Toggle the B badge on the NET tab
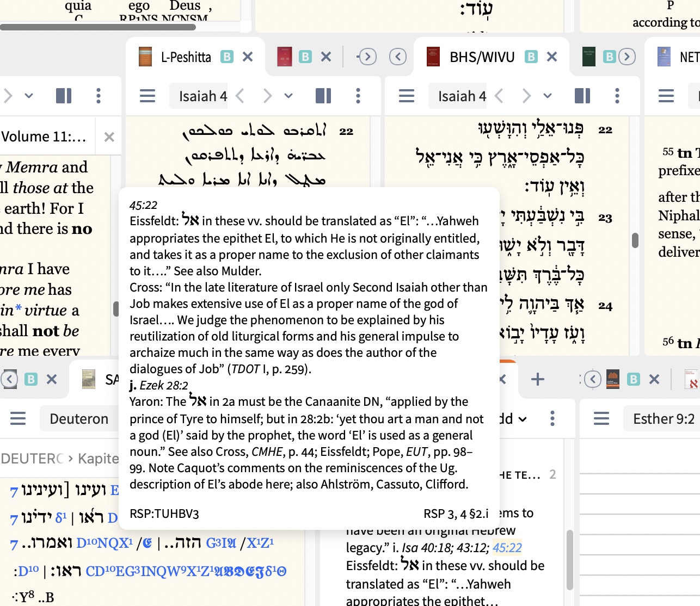The image size is (700, 606). click(x=609, y=56)
